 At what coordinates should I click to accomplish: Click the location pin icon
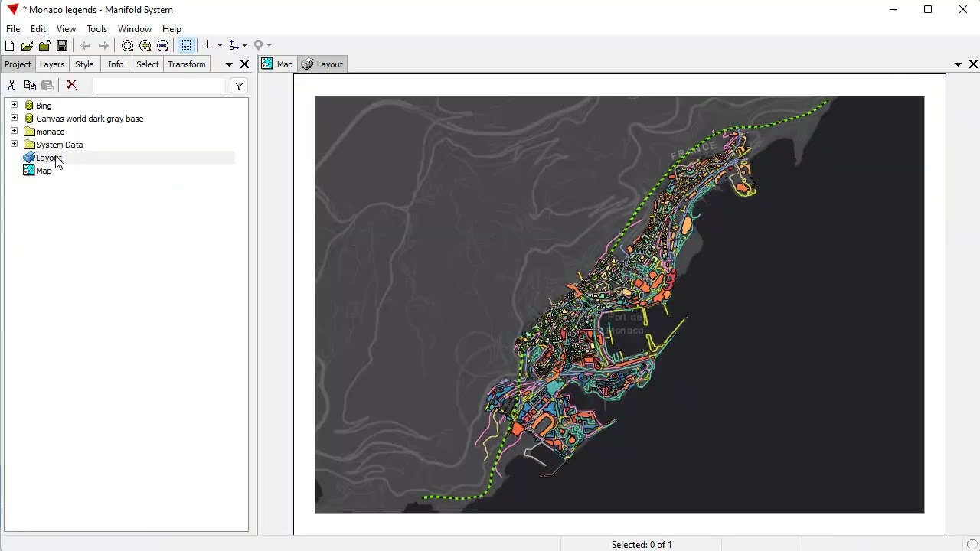coord(259,45)
